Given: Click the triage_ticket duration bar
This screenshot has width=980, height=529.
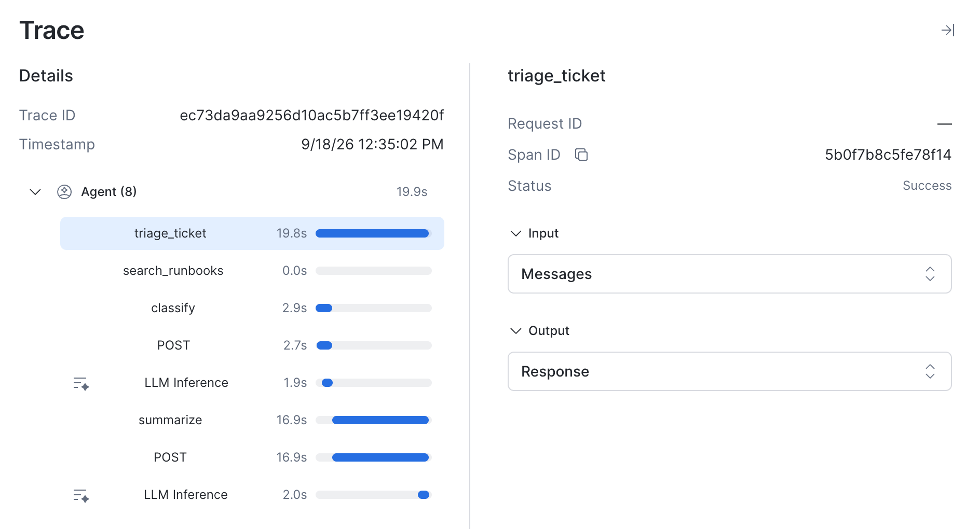Looking at the screenshot, I should [x=373, y=233].
